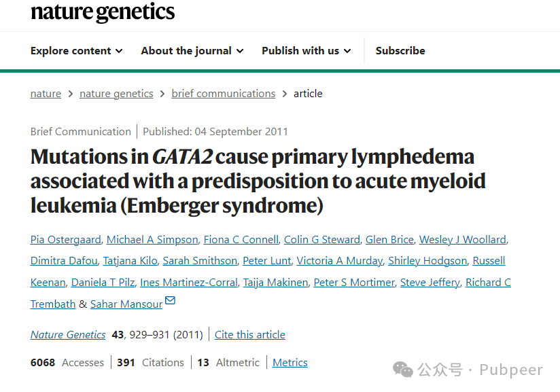Go to the nature breadcrumb link
The height and width of the screenshot is (392, 560).
[46, 94]
